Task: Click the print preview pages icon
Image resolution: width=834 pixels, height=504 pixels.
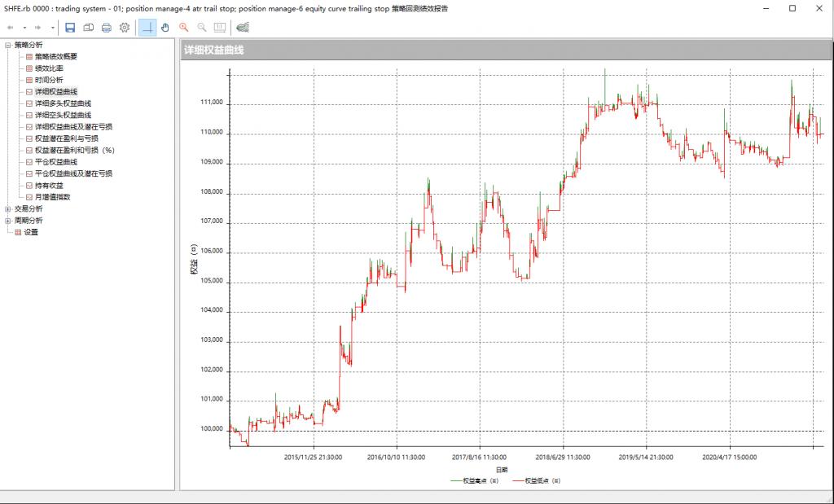Action: tap(88, 28)
